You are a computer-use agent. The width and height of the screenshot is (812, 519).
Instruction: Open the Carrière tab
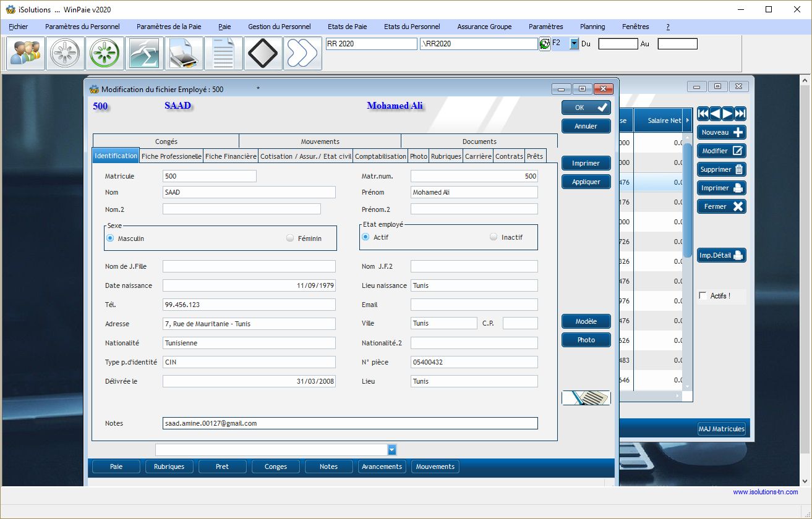coord(478,156)
